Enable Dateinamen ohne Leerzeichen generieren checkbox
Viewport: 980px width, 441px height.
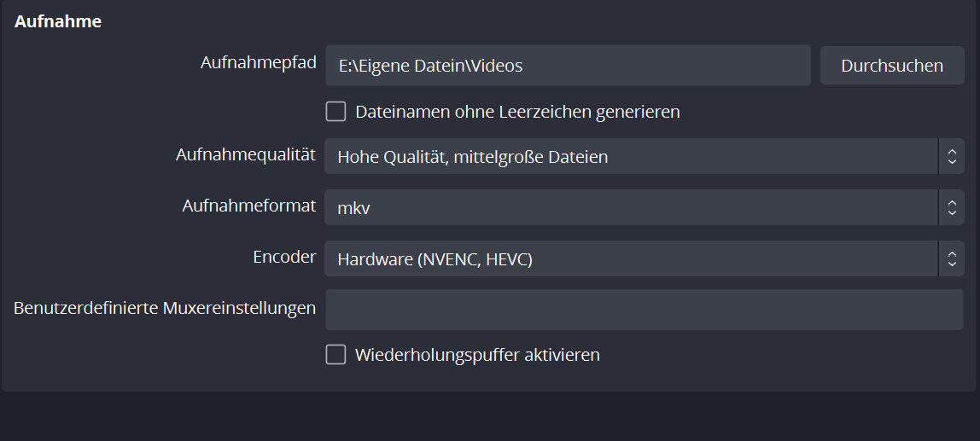tap(335, 112)
